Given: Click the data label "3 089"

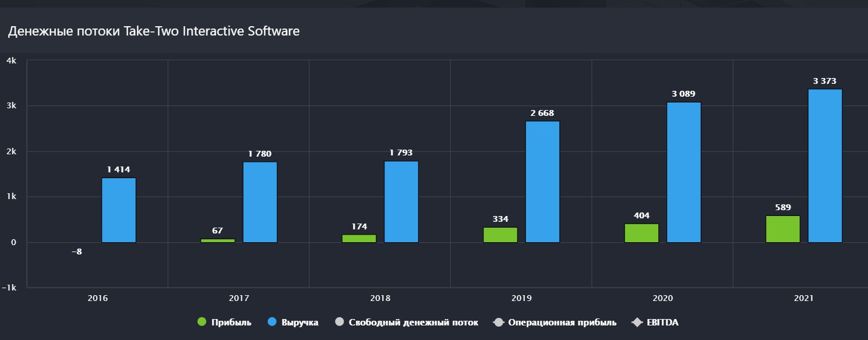Looking at the screenshot, I should [684, 94].
